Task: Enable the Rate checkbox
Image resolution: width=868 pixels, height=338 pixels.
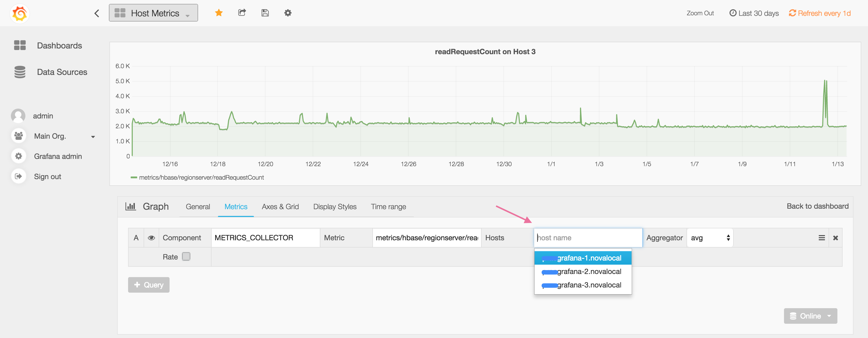Action: [x=186, y=257]
